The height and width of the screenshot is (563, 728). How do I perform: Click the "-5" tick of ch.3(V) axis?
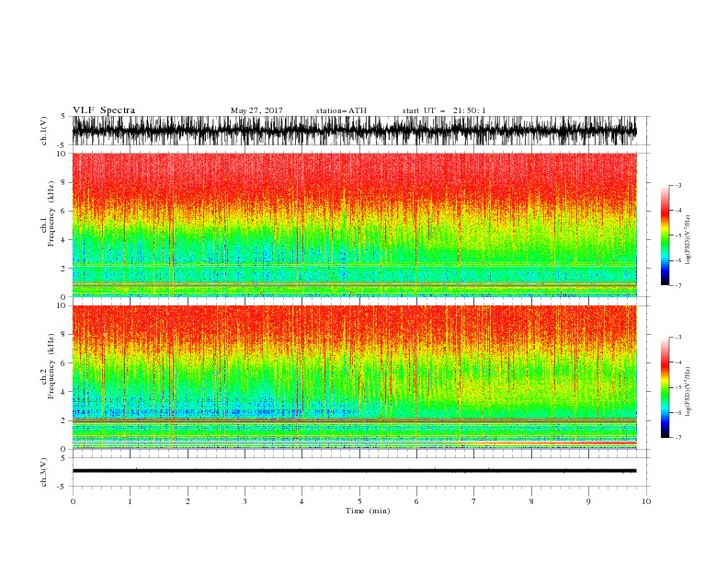pos(63,487)
